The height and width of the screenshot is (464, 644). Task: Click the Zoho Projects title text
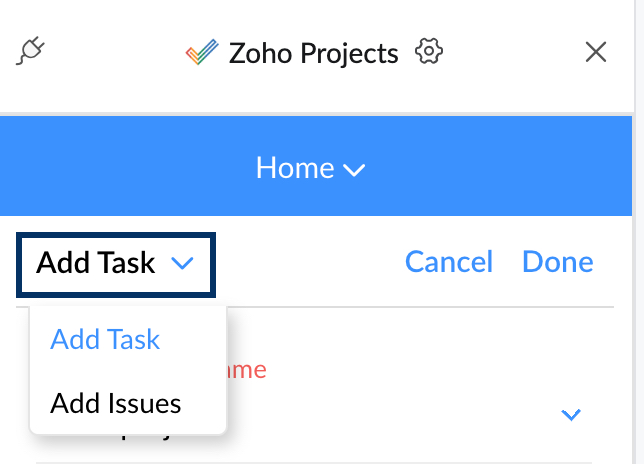click(x=313, y=53)
